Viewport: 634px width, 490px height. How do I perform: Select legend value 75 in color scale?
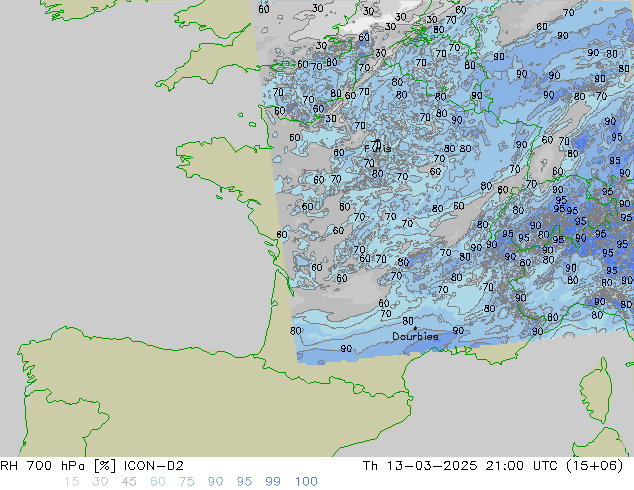(x=186, y=482)
